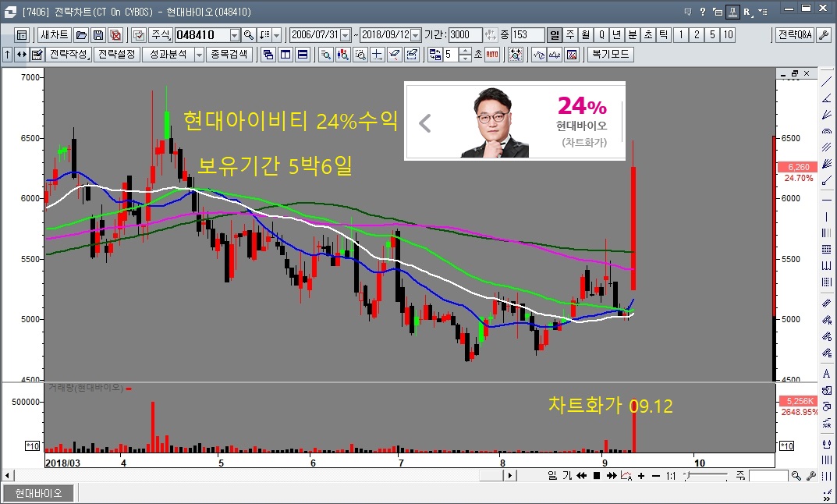The height and width of the screenshot is (504, 837).
Task: Cascade windows icon in toolbar
Action: pos(268,55)
